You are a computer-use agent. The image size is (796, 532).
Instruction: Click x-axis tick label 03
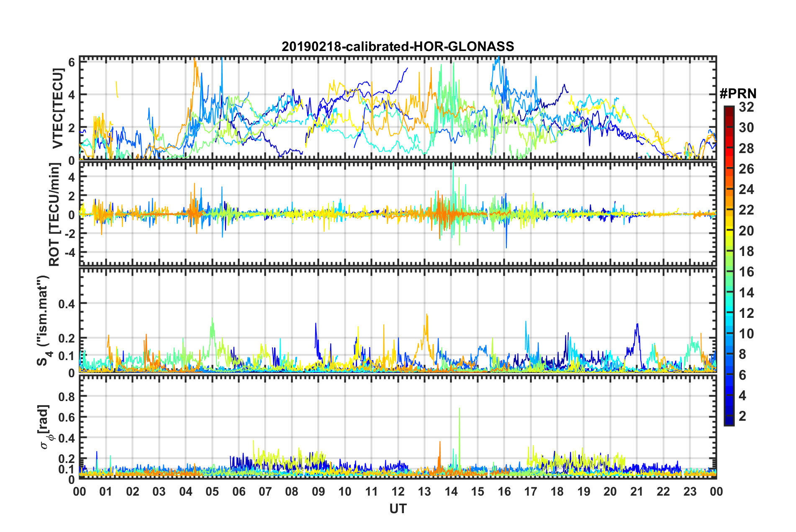click(159, 491)
